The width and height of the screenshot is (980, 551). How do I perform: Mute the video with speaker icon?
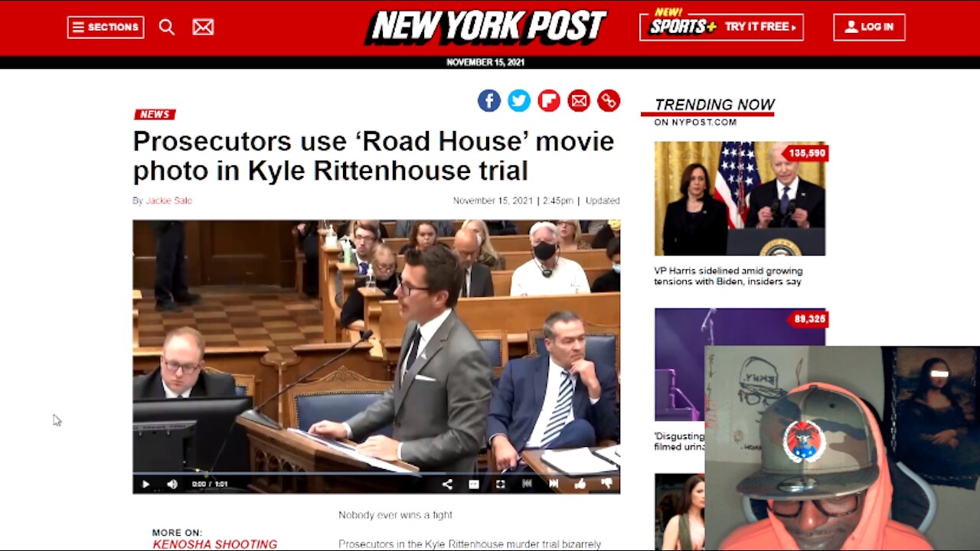coord(172,484)
